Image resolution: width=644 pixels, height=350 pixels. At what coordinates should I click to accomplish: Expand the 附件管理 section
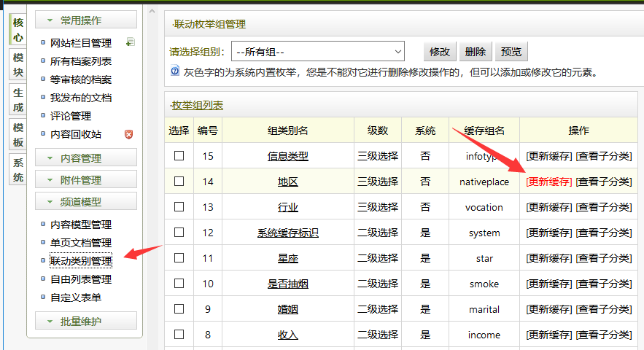[86, 179]
